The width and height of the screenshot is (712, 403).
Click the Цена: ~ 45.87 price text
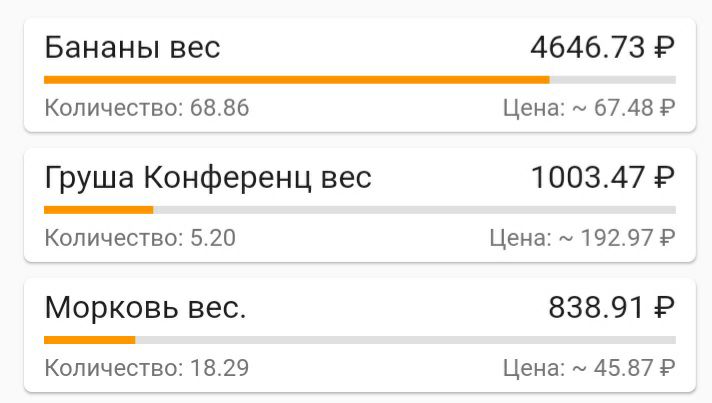click(x=588, y=368)
